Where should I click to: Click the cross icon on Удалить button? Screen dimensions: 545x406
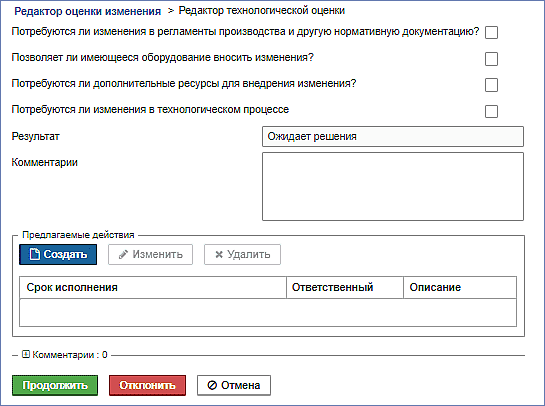click(x=219, y=255)
